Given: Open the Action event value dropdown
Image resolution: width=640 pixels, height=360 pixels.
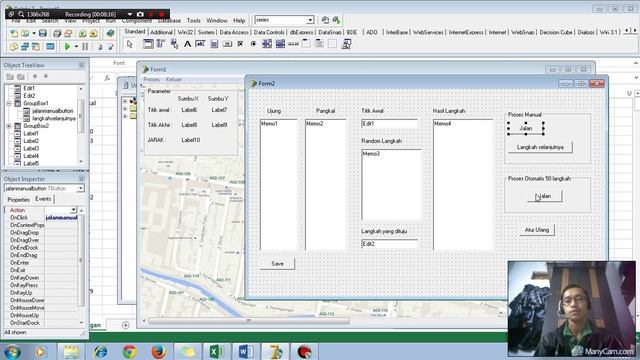Looking at the screenshot, I should coord(73,210).
